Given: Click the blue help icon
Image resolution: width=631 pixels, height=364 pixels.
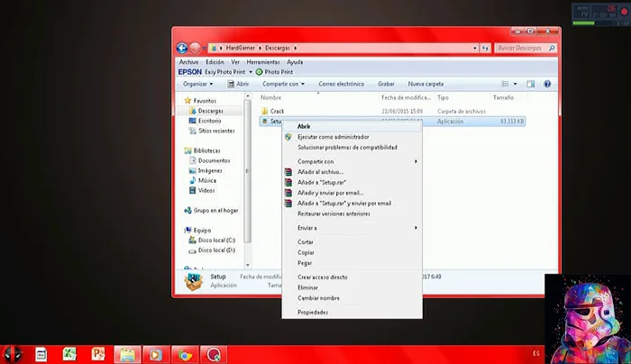Looking at the screenshot, I should (547, 84).
